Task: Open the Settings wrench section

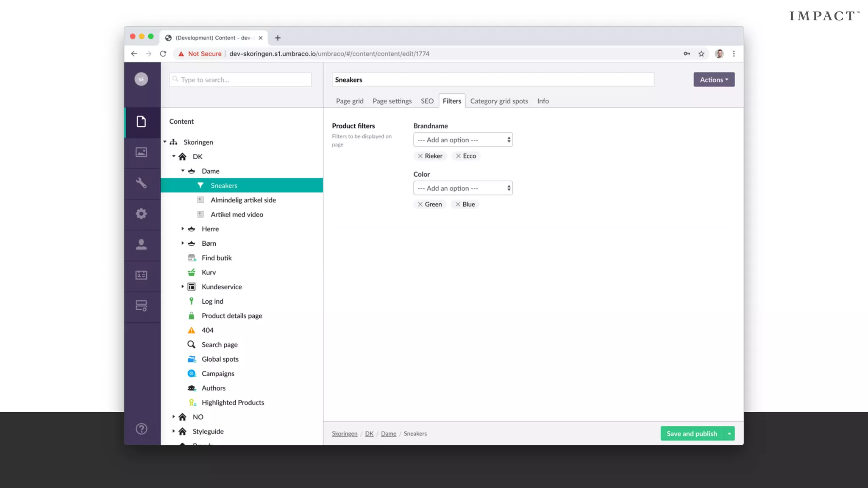Action: 141,183
